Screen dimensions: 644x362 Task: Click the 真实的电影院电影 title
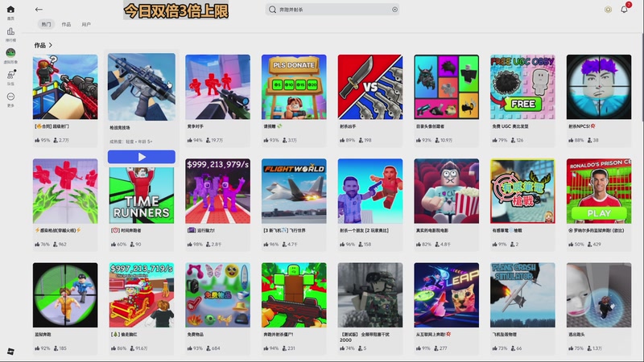click(x=433, y=231)
